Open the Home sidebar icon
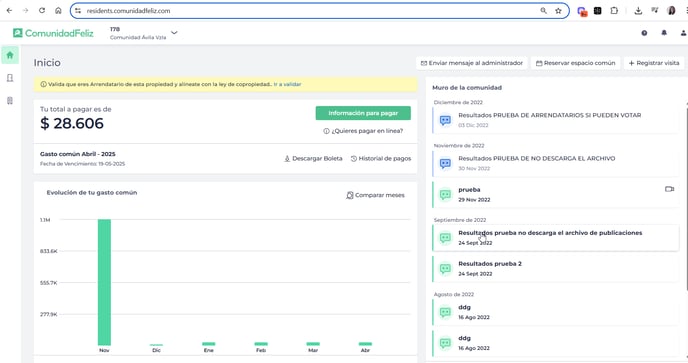This screenshot has width=688, height=363. click(x=10, y=55)
